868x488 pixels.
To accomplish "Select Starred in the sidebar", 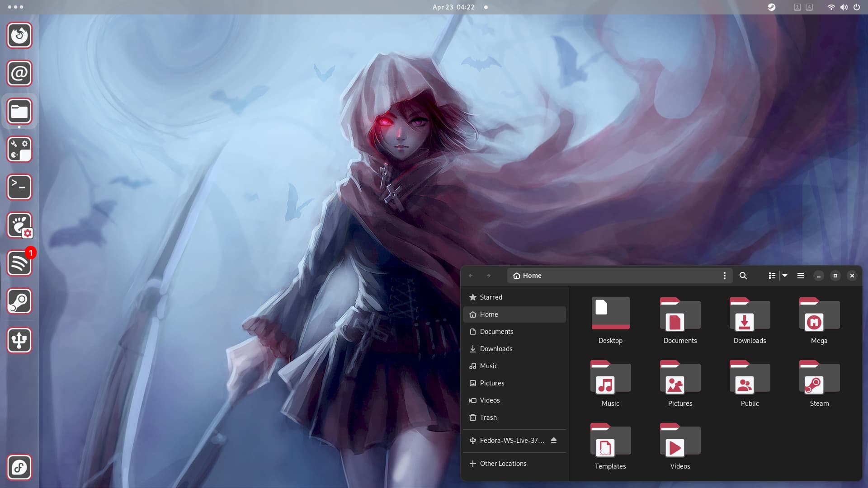I will tap(491, 297).
